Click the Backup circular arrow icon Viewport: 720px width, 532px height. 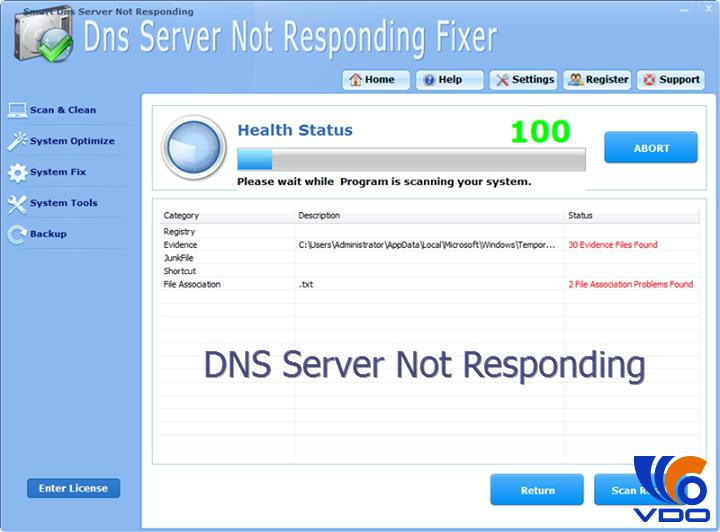coord(16,234)
